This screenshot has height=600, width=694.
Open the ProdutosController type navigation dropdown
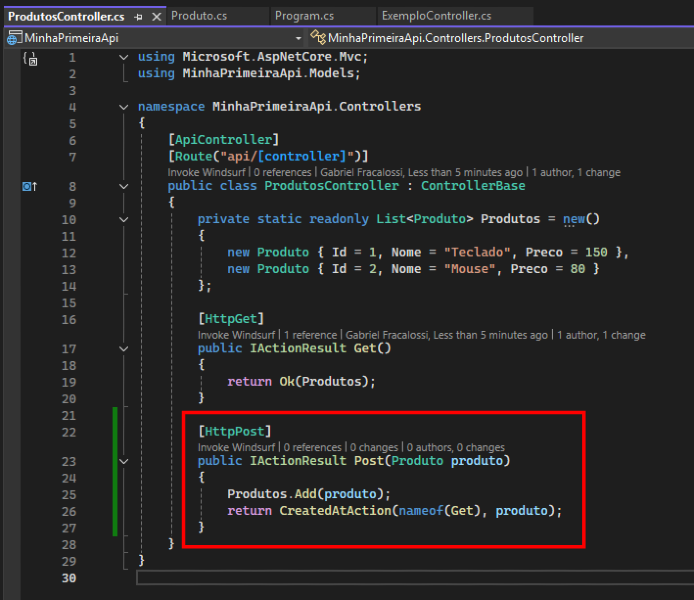(500, 38)
